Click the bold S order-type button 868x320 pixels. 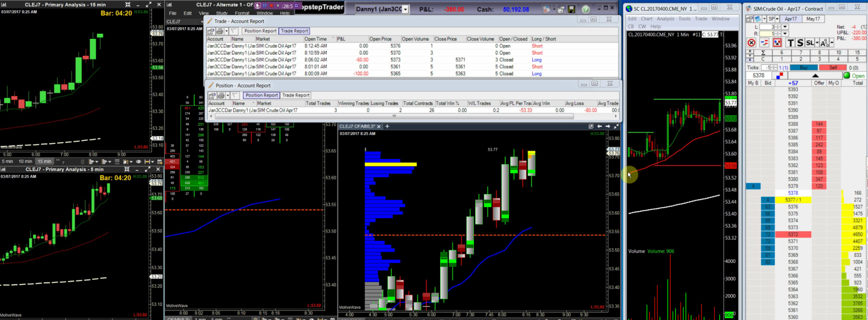pos(800,43)
